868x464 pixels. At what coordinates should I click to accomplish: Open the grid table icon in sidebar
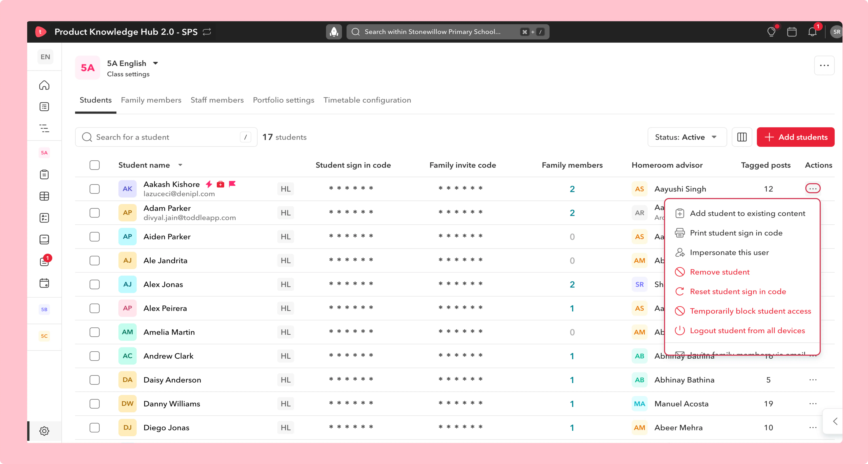[x=44, y=196]
